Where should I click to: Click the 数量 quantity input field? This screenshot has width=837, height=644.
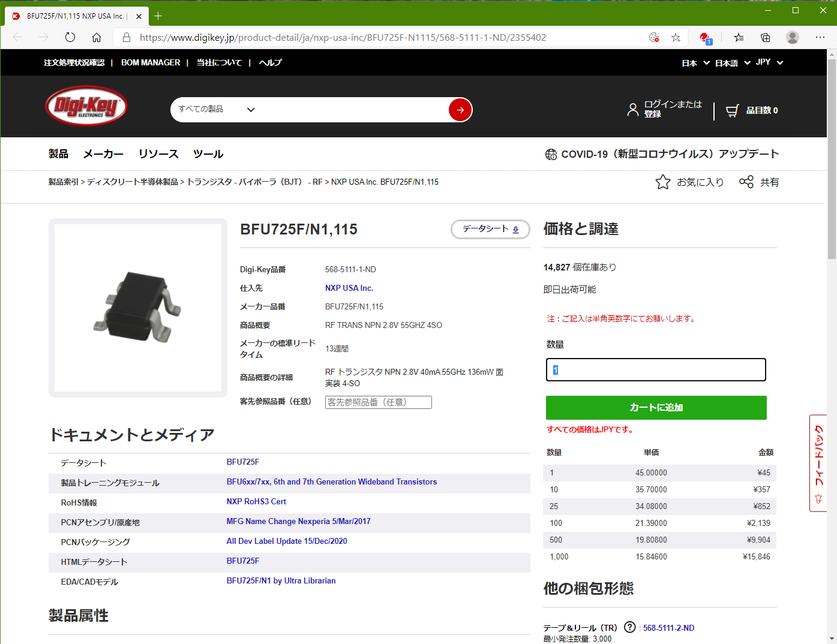(x=656, y=370)
